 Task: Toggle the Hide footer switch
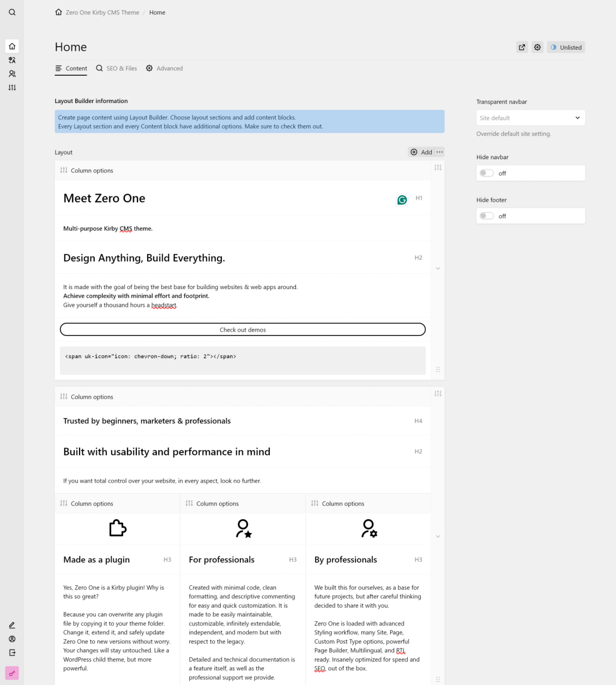[x=487, y=216]
